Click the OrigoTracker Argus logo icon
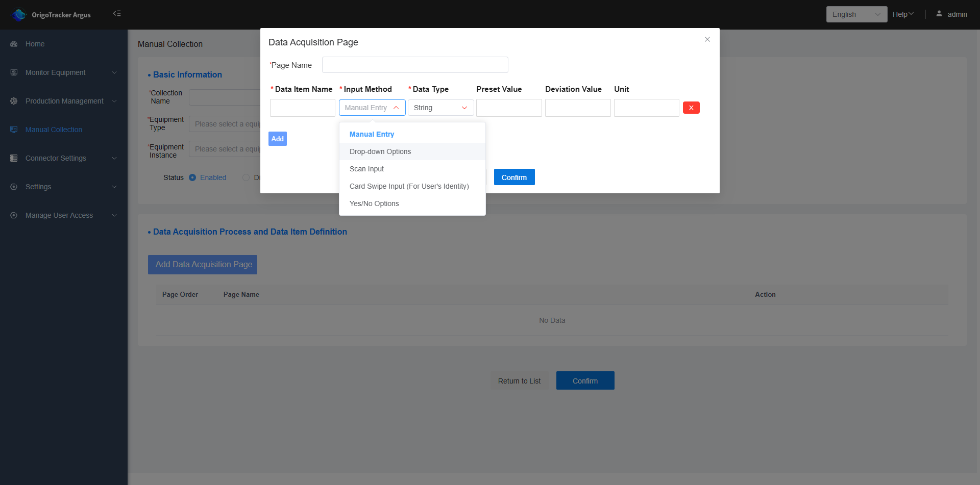This screenshot has width=980, height=485. 19,15
